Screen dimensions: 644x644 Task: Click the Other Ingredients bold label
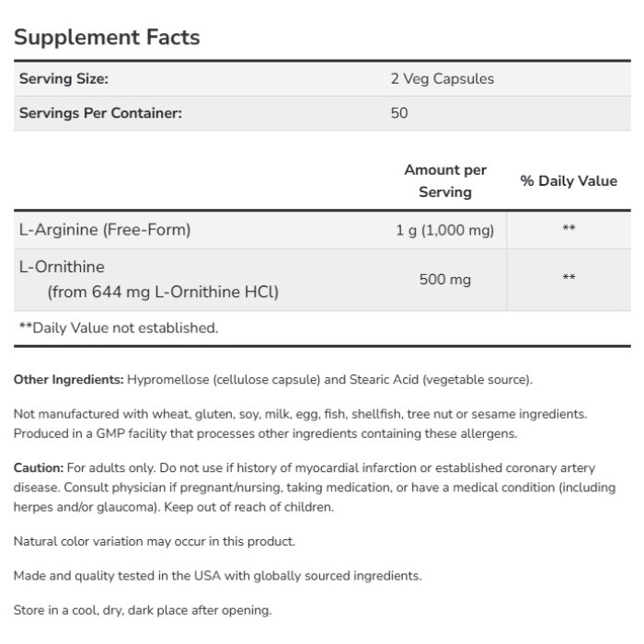69,380
